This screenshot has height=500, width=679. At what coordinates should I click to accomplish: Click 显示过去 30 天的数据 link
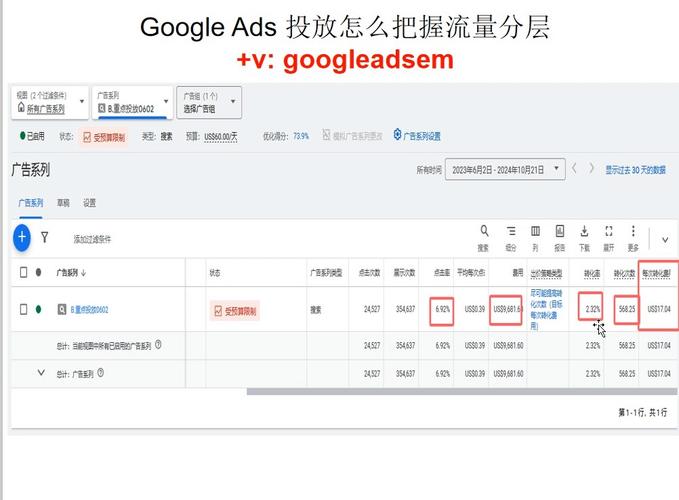click(x=635, y=170)
